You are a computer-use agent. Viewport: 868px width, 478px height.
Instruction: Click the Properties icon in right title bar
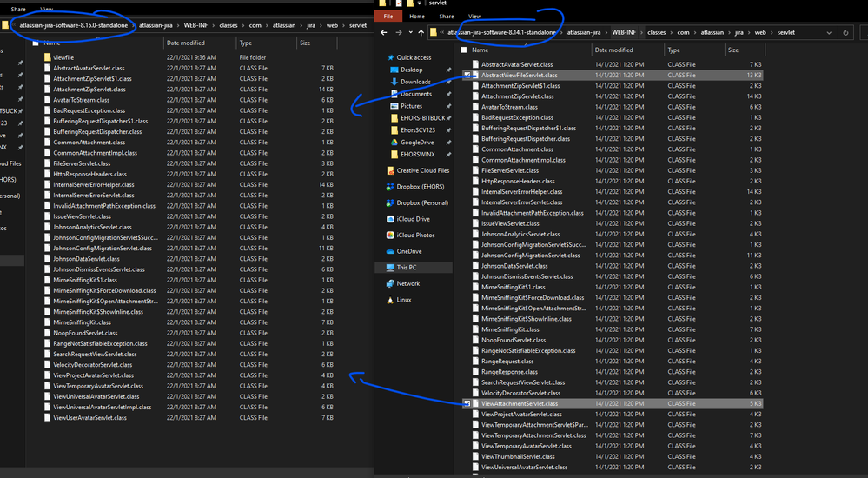pyautogui.click(x=399, y=3)
